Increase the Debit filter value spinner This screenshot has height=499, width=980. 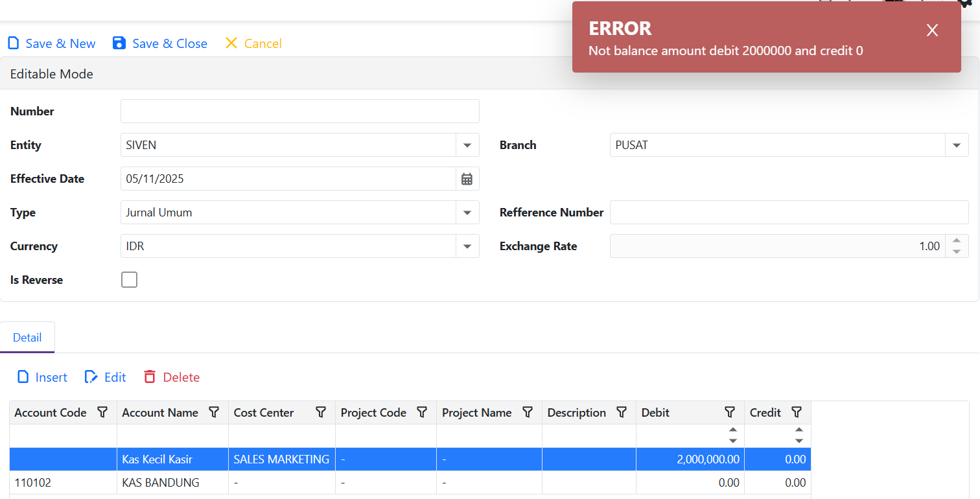pos(733,430)
